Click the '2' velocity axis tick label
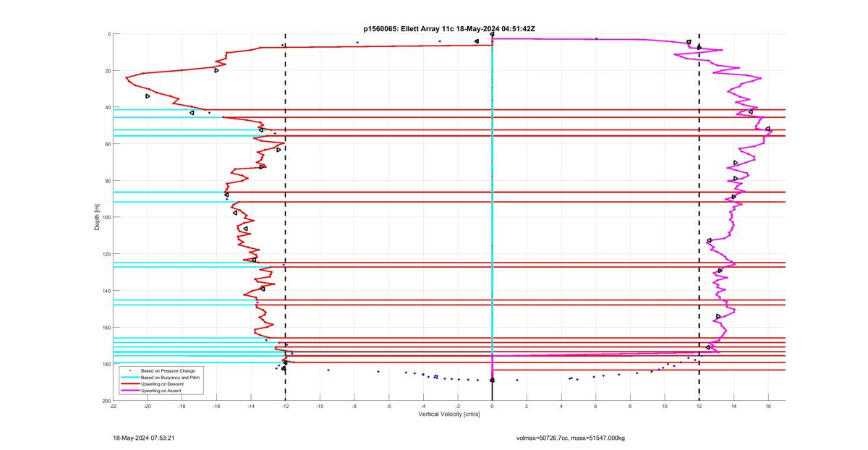This screenshot has height=450, width=868. tap(527, 406)
